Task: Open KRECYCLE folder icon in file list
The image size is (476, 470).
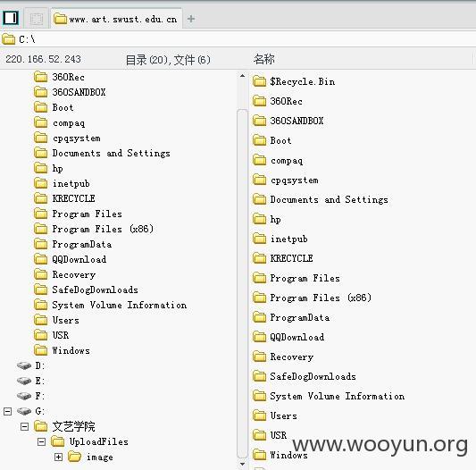Action: (259, 258)
